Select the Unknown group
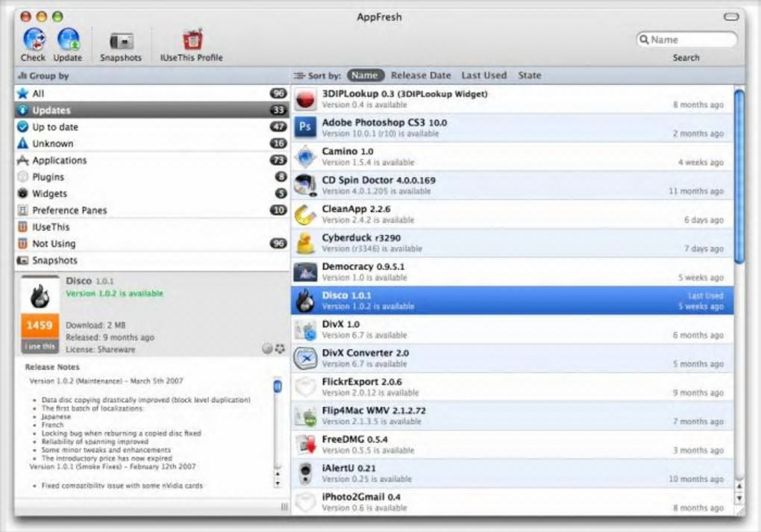 pos(152,144)
